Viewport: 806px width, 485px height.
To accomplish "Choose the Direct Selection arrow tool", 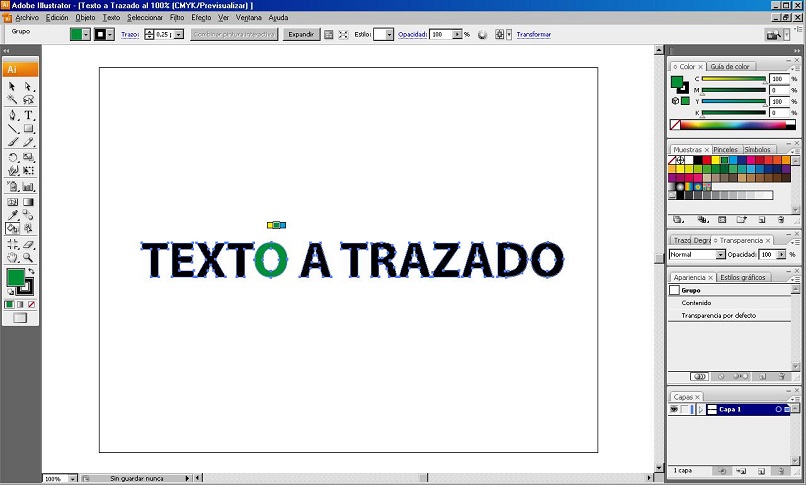I will click(x=28, y=86).
